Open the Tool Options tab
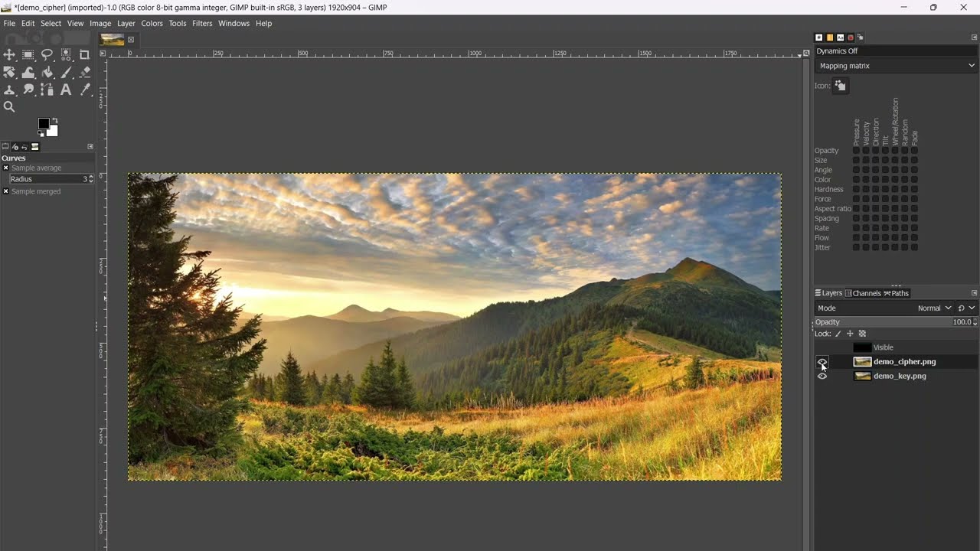The width and height of the screenshot is (980, 551). [5, 147]
